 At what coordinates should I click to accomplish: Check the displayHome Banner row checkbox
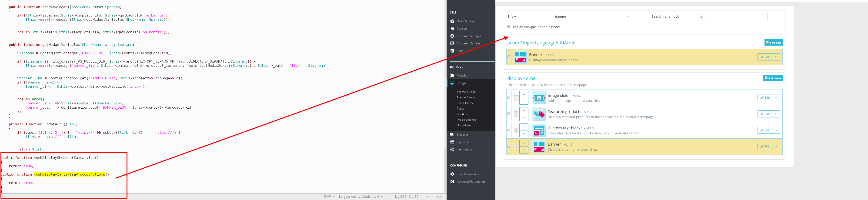pyautogui.click(x=509, y=147)
